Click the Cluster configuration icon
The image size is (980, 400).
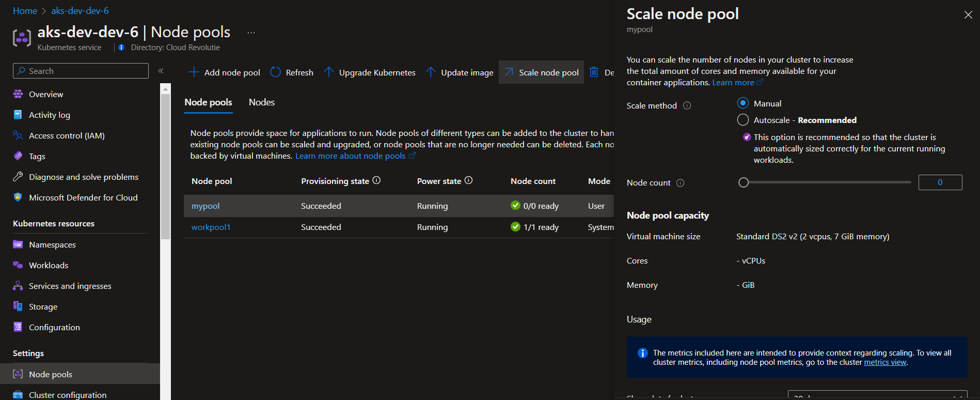point(18,395)
